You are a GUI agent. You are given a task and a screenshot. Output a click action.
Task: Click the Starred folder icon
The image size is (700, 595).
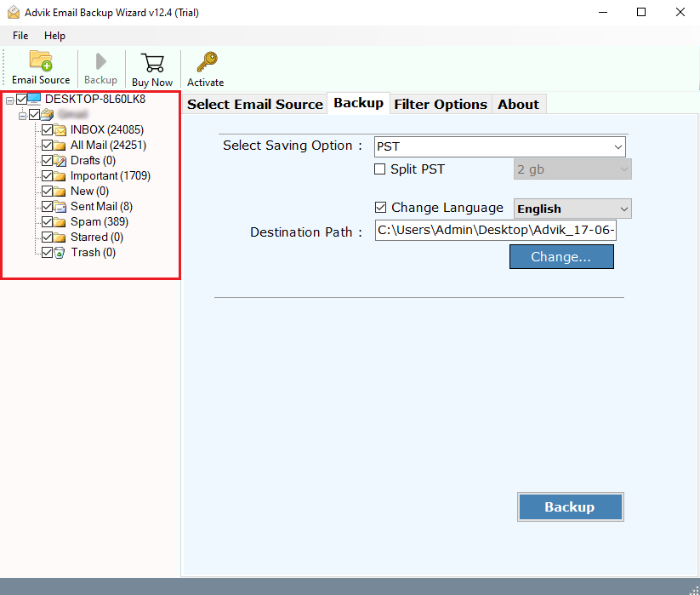coord(60,237)
